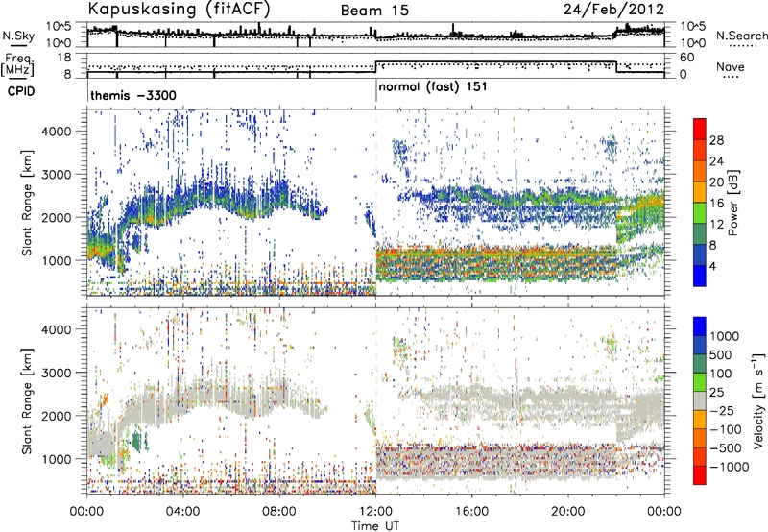Click the blue 4 dB power swatch

coord(700,277)
